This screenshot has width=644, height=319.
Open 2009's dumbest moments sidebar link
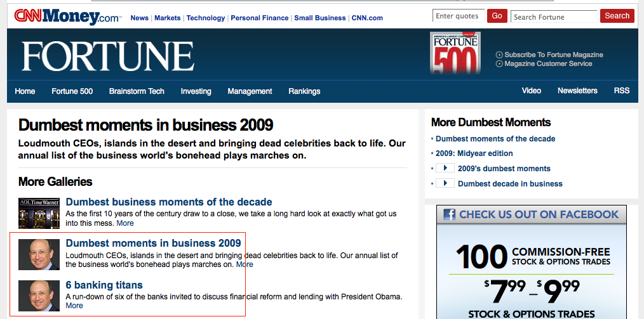pos(504,169)
